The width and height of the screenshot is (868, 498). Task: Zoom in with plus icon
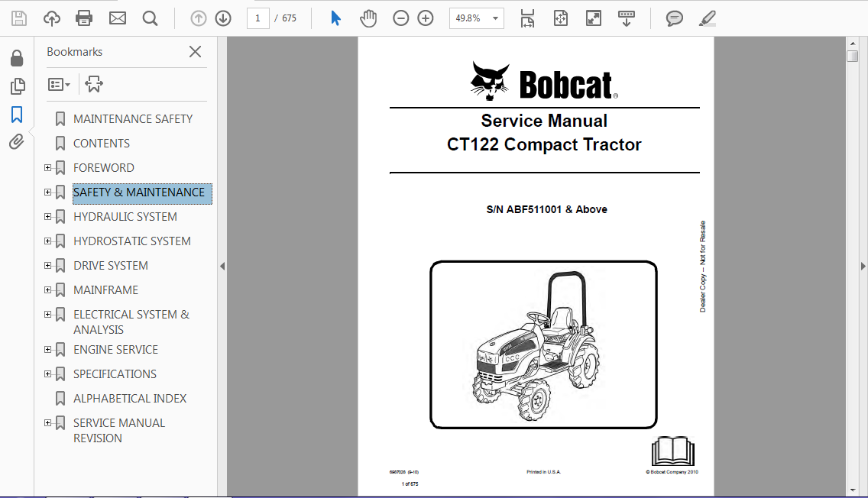425,18
